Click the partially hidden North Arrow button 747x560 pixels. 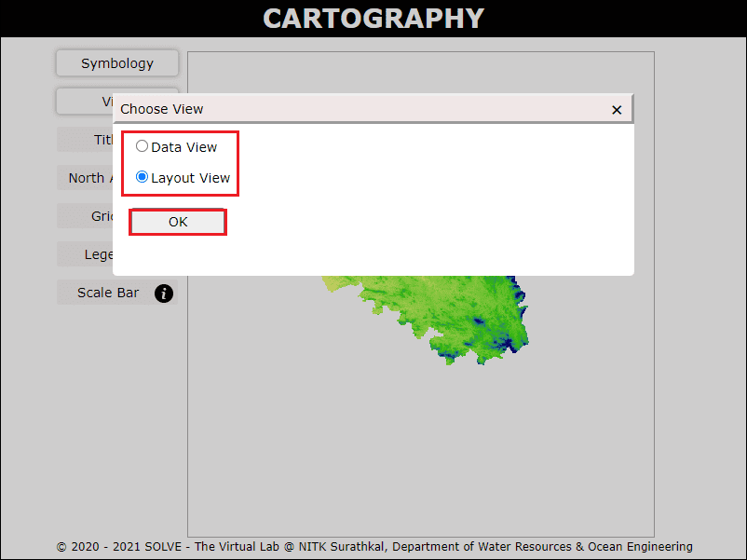click(85, 178)
